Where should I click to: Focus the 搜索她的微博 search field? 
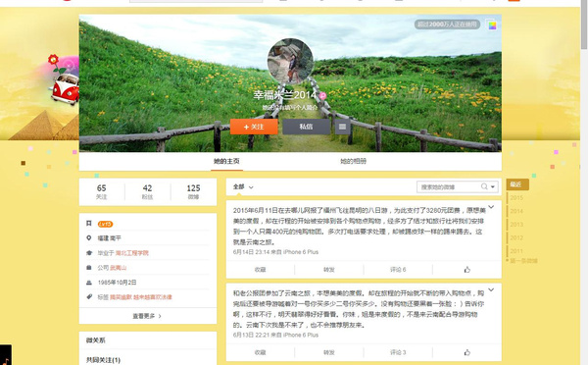tap(449, 186)
